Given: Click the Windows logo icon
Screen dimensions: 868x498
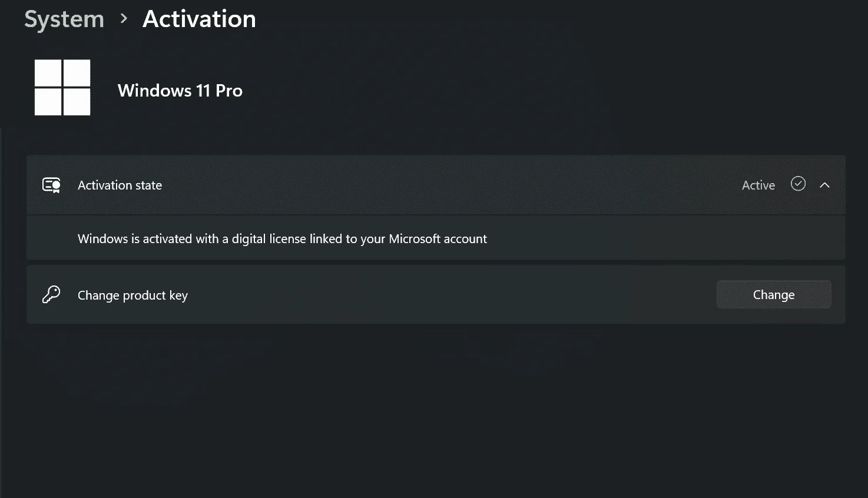Looking at the screenshot, I should 62,87.
